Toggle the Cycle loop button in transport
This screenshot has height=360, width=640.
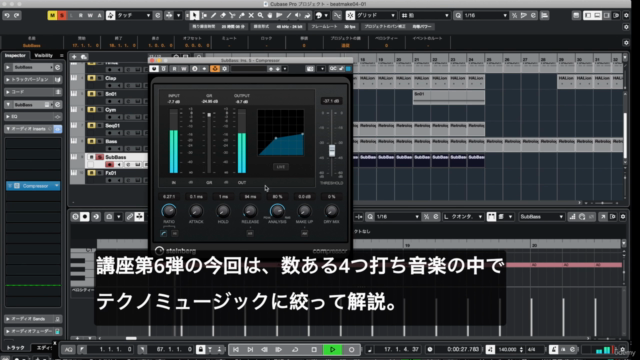point(295,349)
